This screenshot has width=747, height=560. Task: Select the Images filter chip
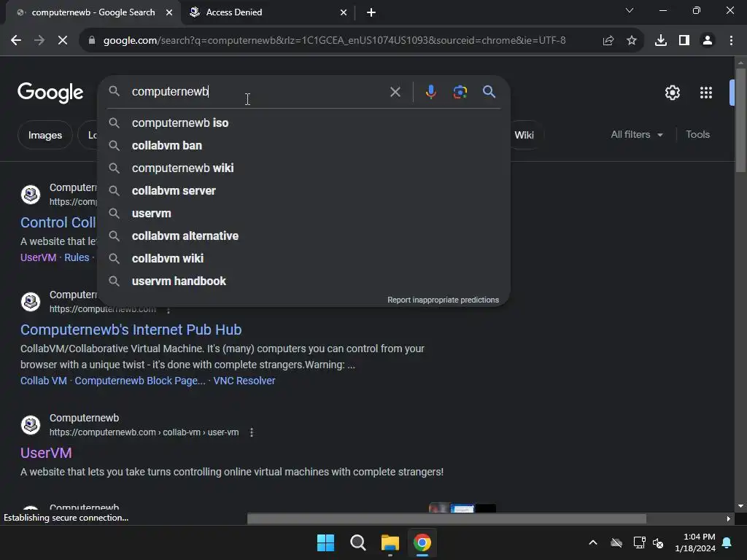pyautogui.click(x=44, y=135)
